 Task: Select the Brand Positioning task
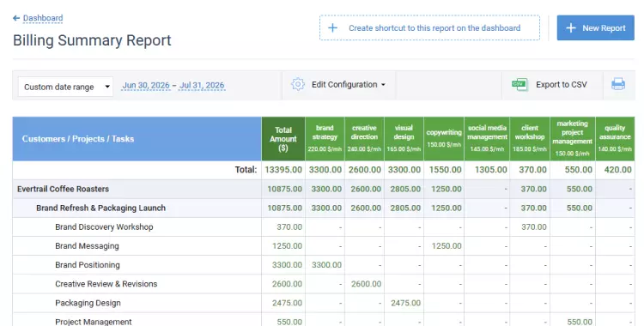(x=88, y=265)
